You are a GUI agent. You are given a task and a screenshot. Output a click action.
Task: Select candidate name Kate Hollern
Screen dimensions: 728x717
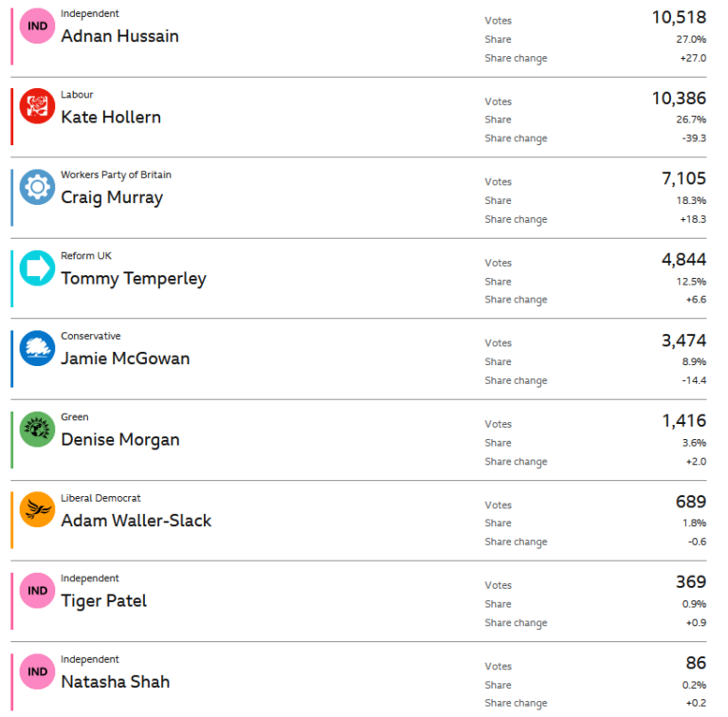point(111,118)
